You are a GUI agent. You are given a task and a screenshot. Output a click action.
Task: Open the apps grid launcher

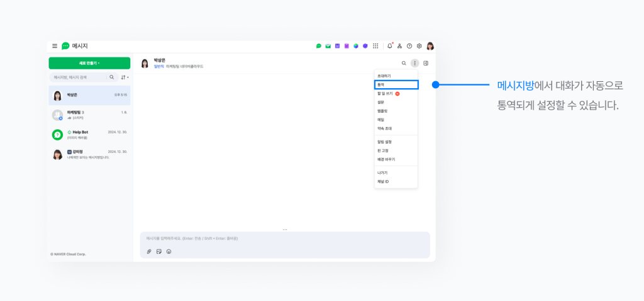375,46
